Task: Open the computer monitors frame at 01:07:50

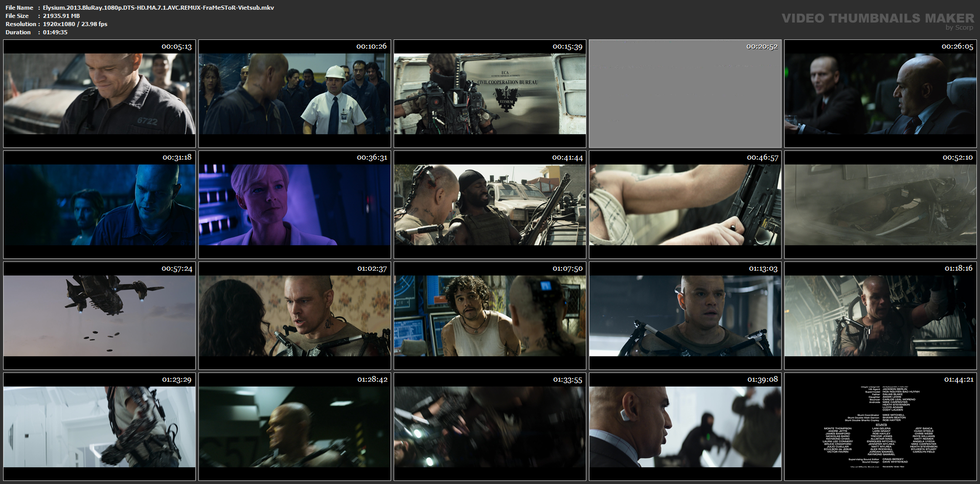Action: point(490,316)
